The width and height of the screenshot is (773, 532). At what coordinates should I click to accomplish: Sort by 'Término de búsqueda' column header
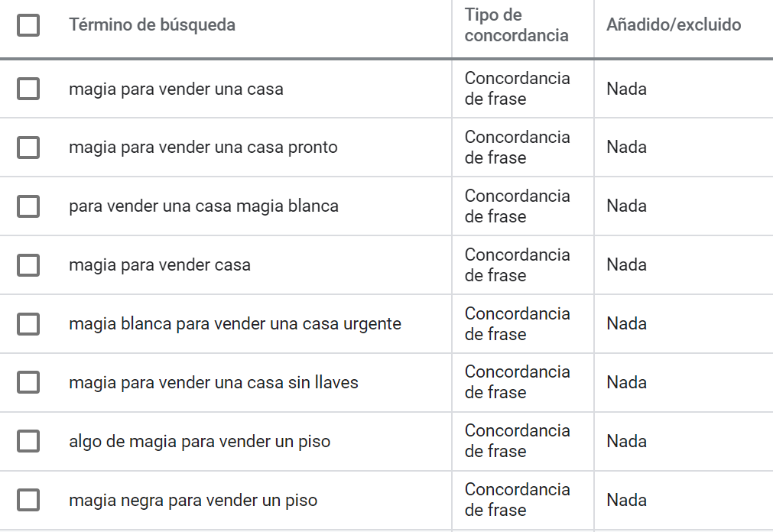point(152,24)
